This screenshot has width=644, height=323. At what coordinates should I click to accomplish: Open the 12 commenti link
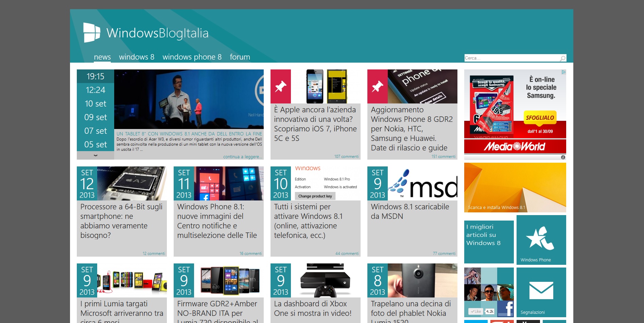[154, 254]
